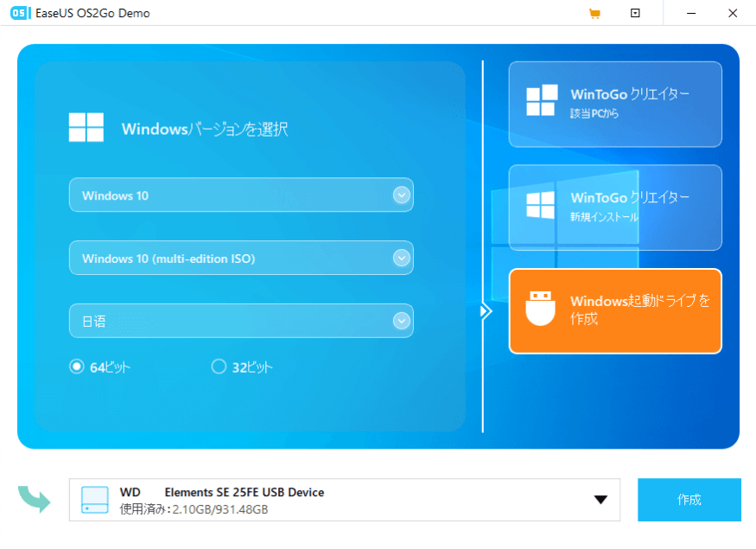Viewport: 756px width, 549px height.
Task: Click the EaseUS OS2Go logo in title bar
Action: click(x=17, y=13)
